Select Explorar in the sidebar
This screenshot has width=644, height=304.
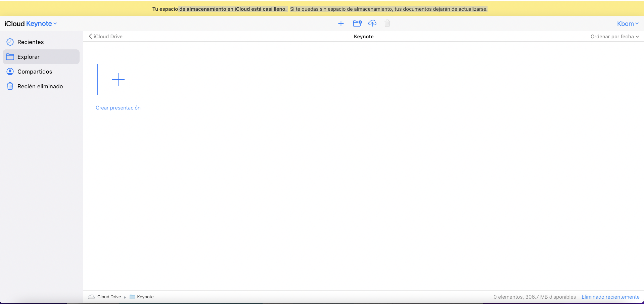[41, 57]
